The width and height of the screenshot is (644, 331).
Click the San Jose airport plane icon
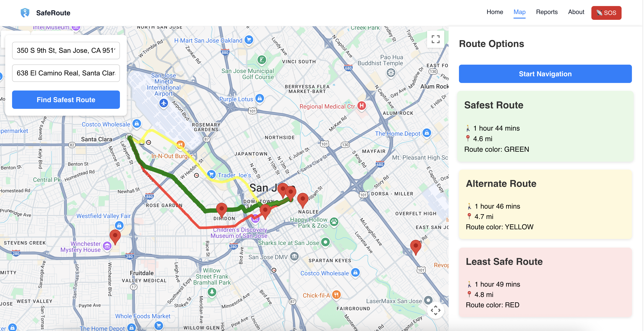pyautogui.click(x=164, y=103)
